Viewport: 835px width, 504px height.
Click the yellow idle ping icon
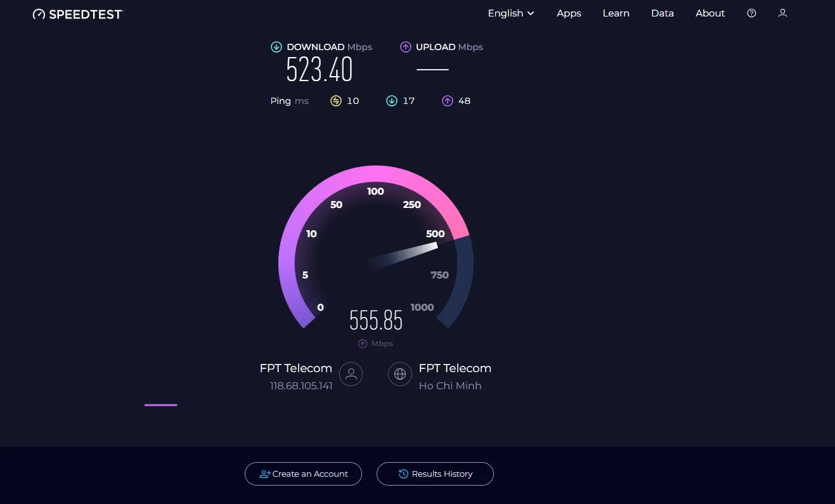pos(336,101)
